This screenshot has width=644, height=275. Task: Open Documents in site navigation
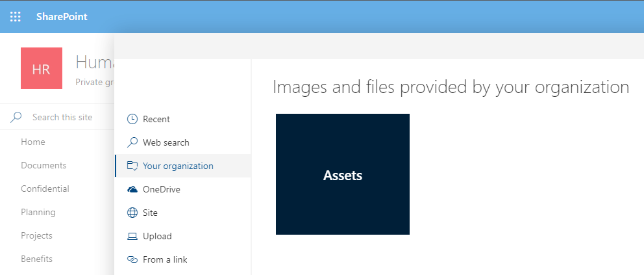pyautogui.click(x=43, y=165)
